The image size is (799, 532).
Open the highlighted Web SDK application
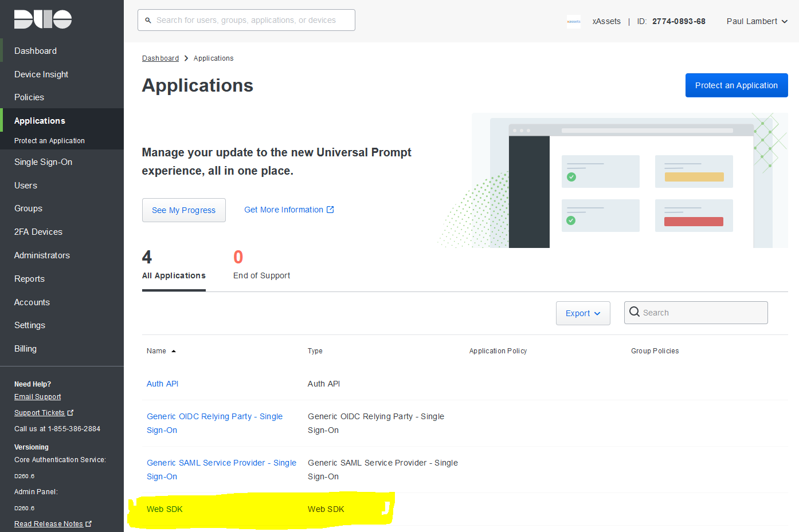point(164,509)
